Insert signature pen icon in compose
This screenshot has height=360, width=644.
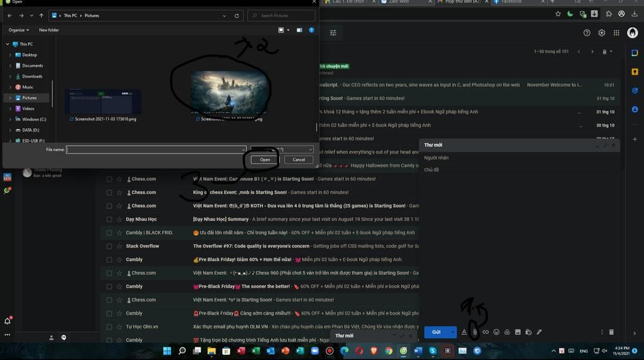(x=539, y=332)
